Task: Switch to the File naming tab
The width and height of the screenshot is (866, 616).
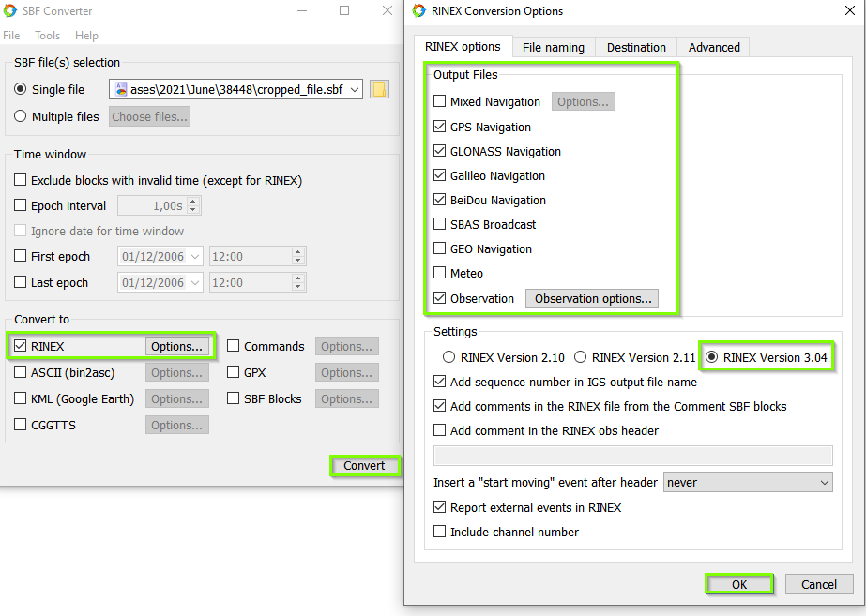Action: [x=554, y=48]
